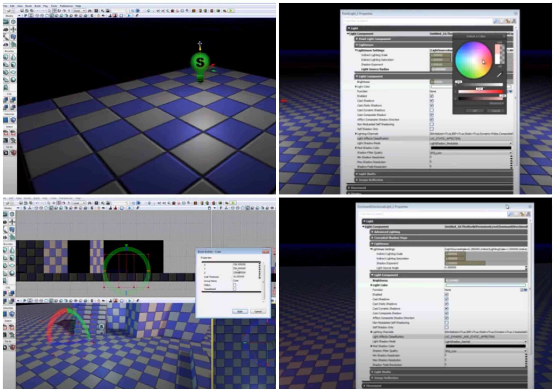Toggle Cast Composite Shadow in PointLight Properties
The image size is (555, 392).
click(432, 115)
